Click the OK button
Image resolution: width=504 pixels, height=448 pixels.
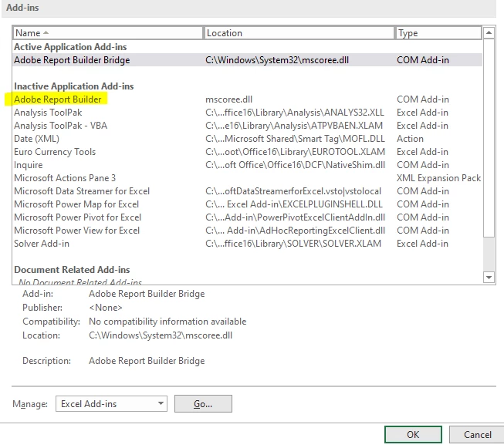click(x=413, y=435)
